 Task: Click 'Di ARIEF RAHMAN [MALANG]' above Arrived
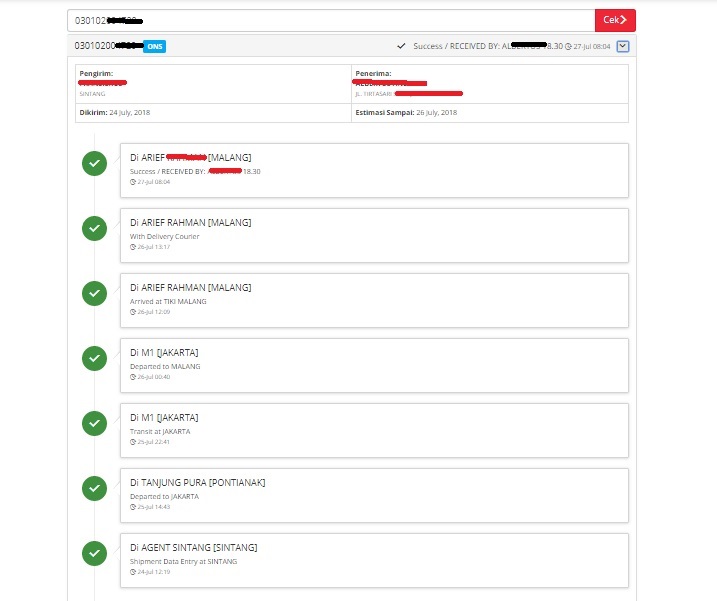(x=191, y=288)
